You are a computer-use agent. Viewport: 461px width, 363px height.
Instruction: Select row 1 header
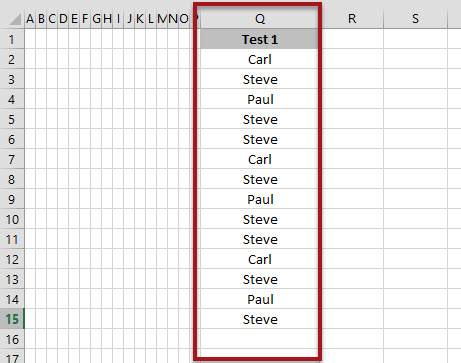pos(12,39)
